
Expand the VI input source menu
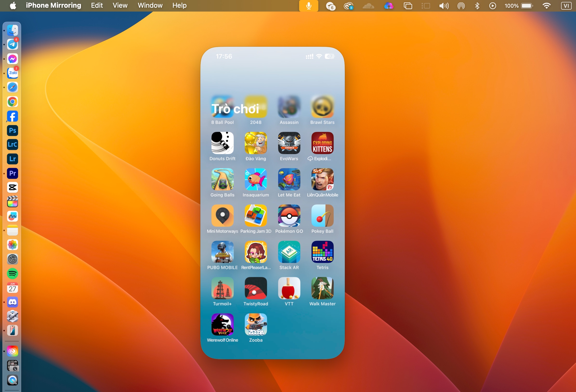[566, 6]
